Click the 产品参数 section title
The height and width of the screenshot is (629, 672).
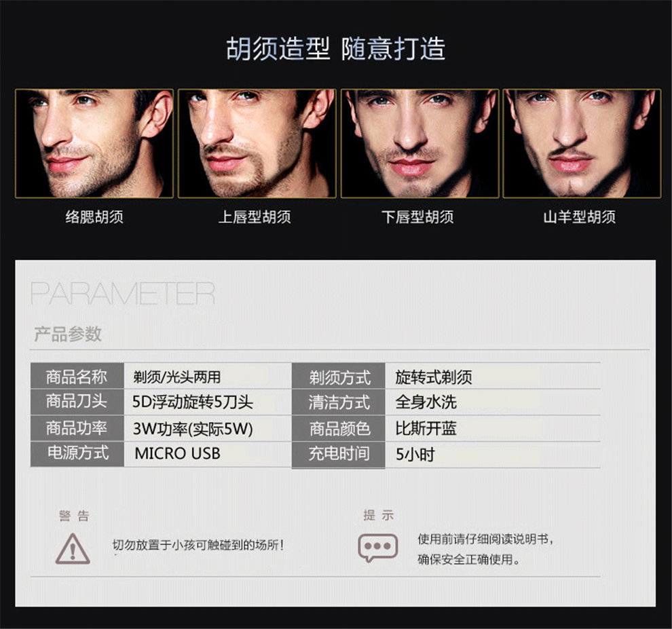[68, 334]
